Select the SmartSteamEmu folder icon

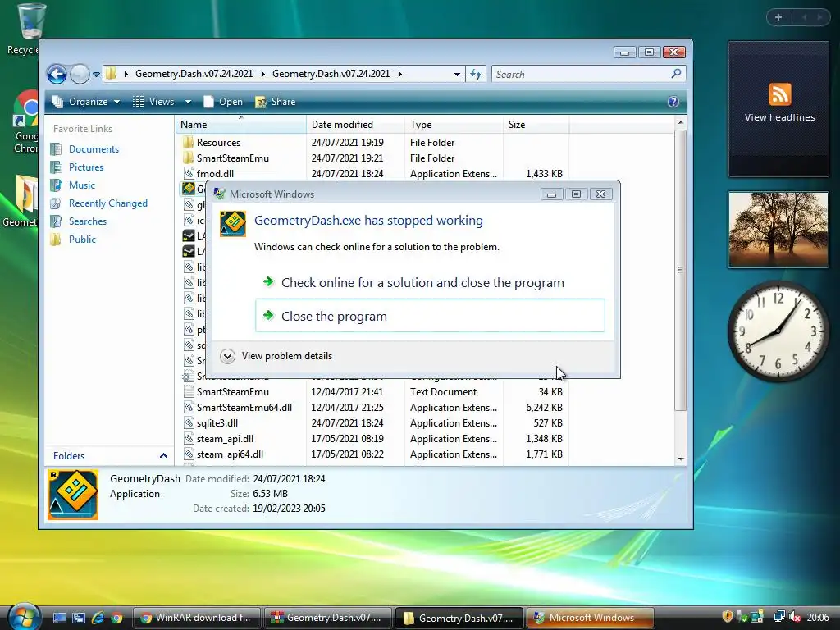pos(188,158)
